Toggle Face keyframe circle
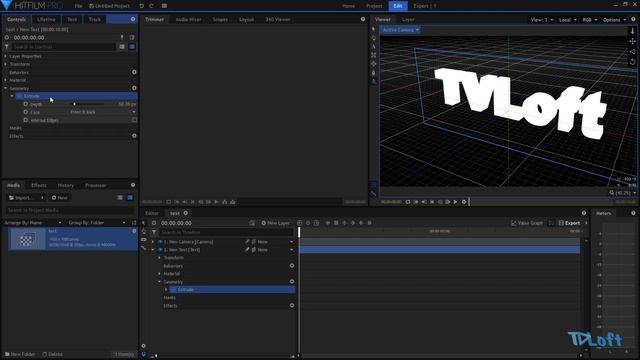The height and width of the screenshot is (360, 640). (26, 112)
